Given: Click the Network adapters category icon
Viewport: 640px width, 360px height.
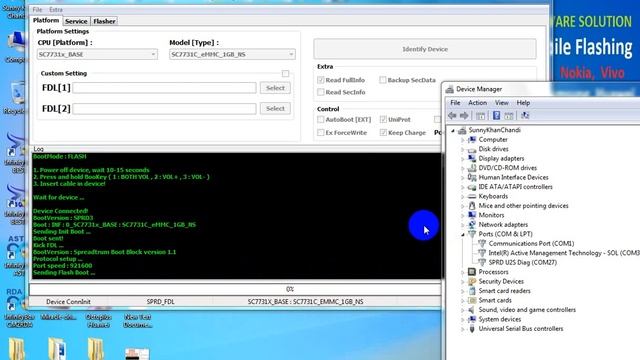Looking at the screenshot, I should pyautogui.click(x=472, y=224).
